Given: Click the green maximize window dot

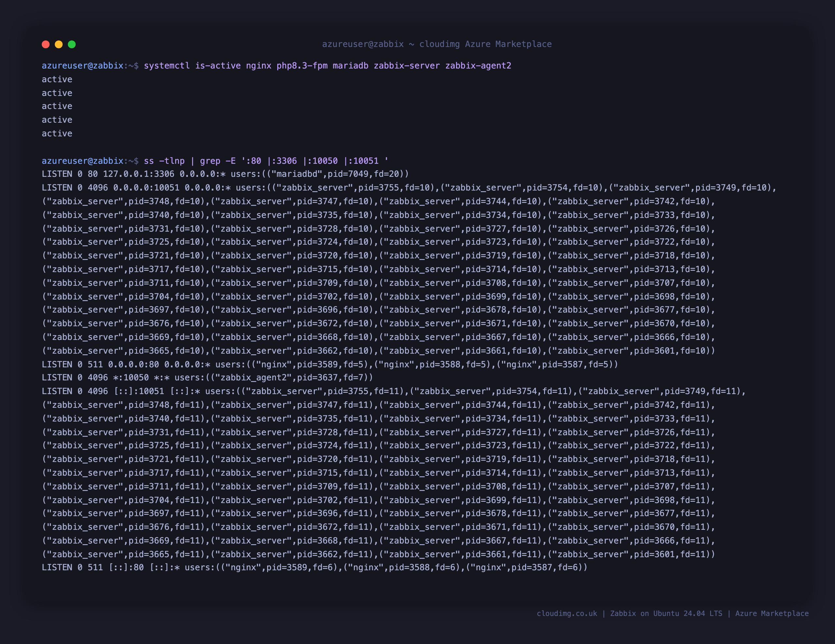Looking at the screenshot, I should click(71, 44).
